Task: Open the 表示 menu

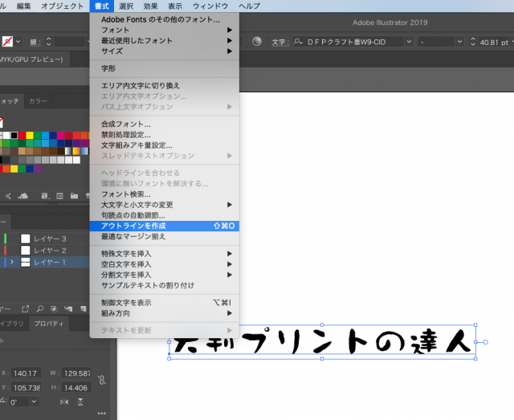Action: tap(175, 6)
